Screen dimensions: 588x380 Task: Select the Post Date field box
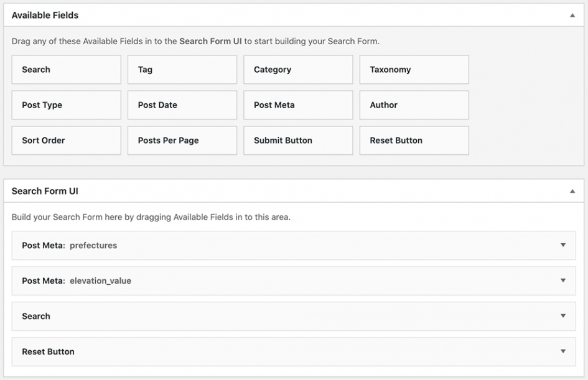pyautogui.click(x=182, y=105)
